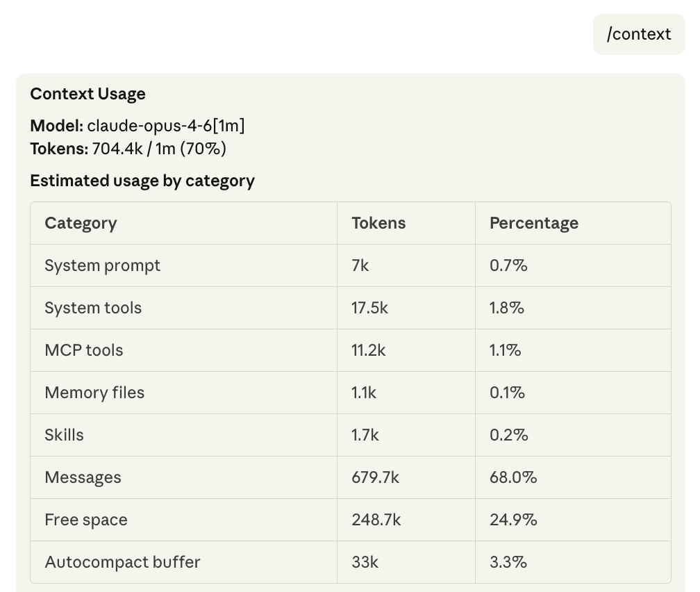
Task: Click the 679.7k Messages token value
Action: (x=375, y=477)
